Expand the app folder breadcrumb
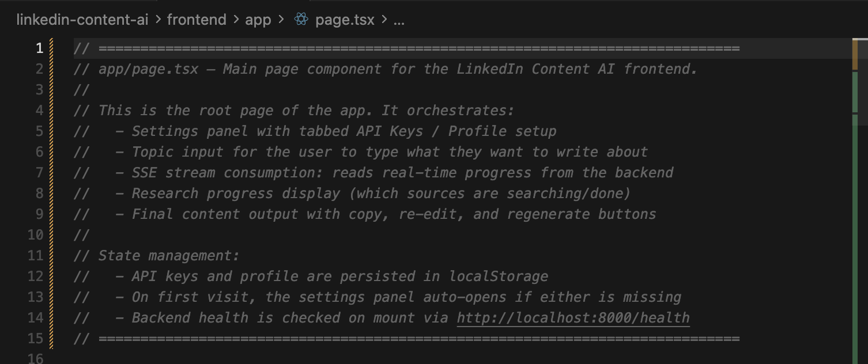The width and height of the screenshot is (868, 364). pos(258,20)
